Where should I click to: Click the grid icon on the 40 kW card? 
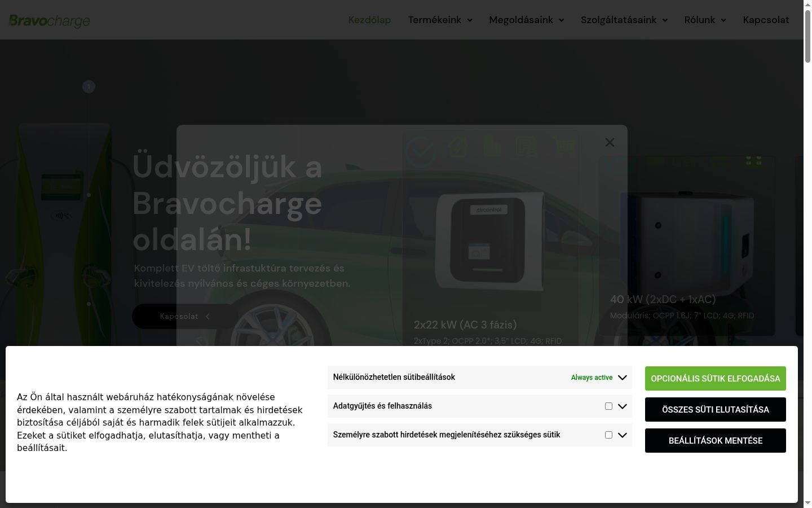[753, 161]
